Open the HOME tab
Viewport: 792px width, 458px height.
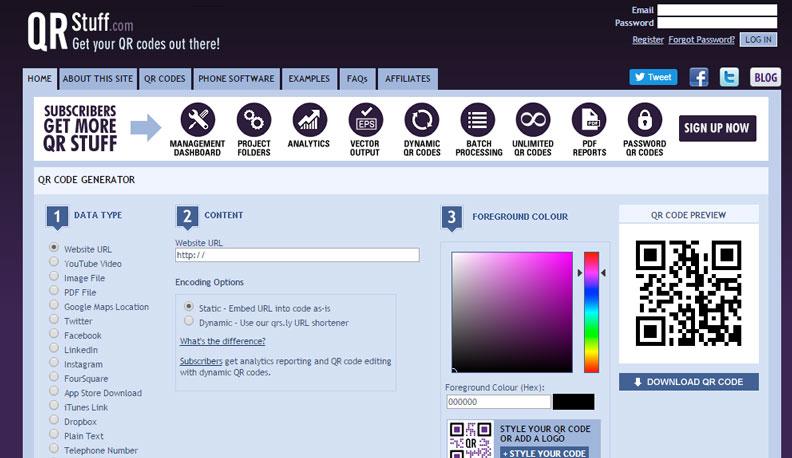(x=39, y=79)
